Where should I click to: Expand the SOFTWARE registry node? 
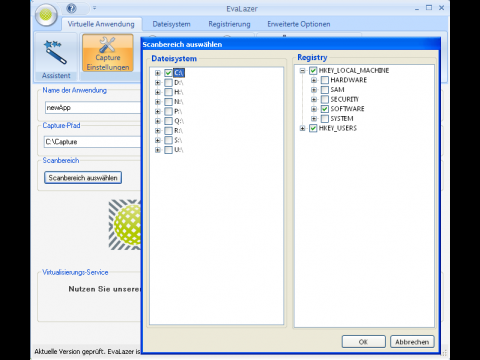[x=314, y=109]
